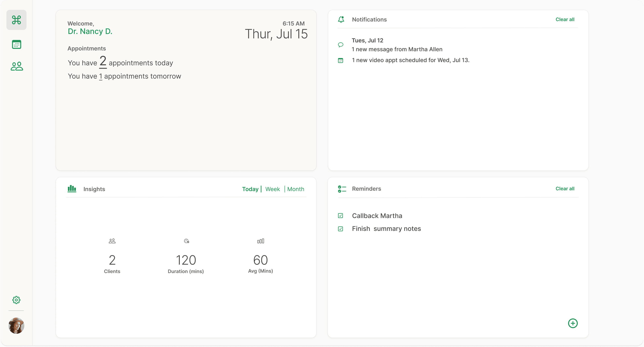This screenshot has width=644, height=347.
Task: Add a new reminder with plus icon
Action: pos(573,323)
